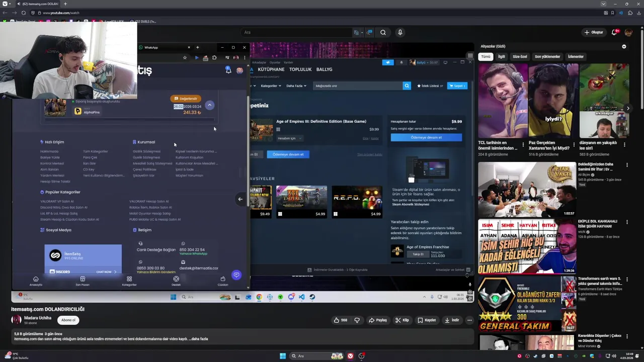
Task: Download video with the İndir button
Action: [x=452, y=320]
